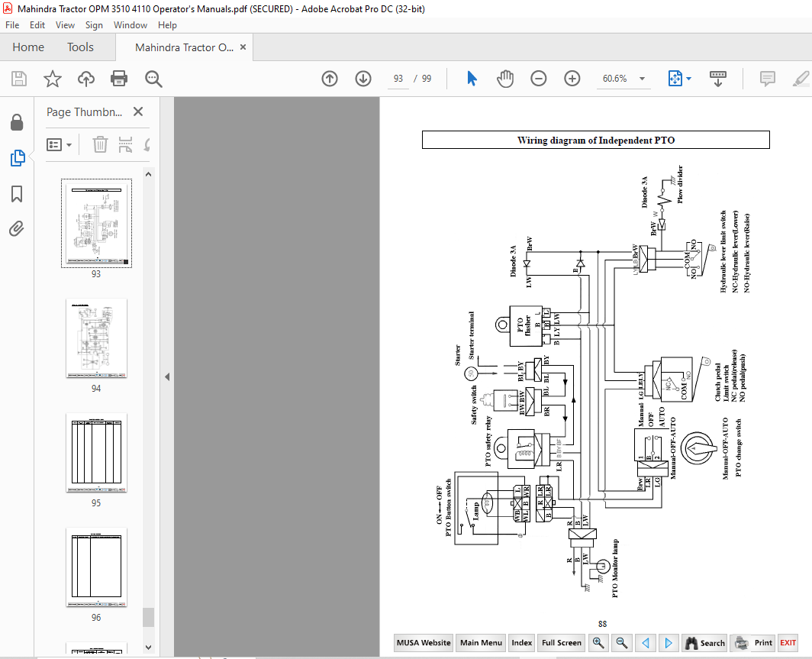This screenshot has height=659, width=812.
Task: Open the Attachments paperclip panel
Action: point(17,228)
